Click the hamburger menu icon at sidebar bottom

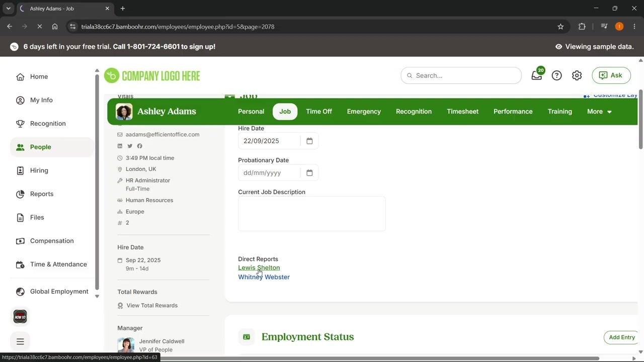[x=20, y=341]
